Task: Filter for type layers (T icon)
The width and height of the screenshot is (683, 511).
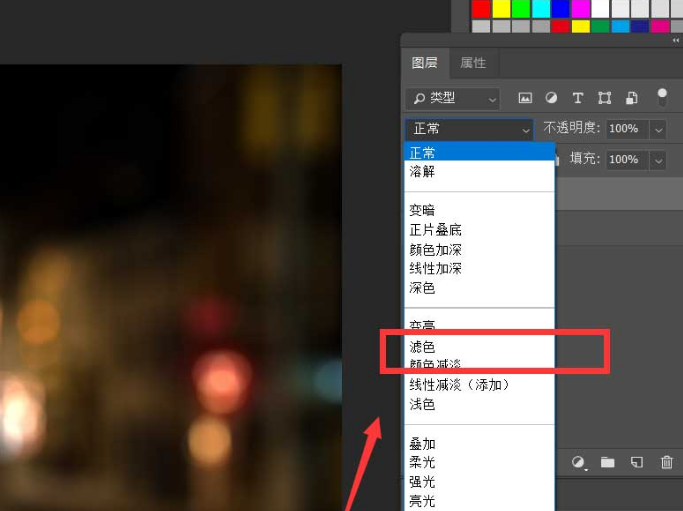Action: point(578,98)
